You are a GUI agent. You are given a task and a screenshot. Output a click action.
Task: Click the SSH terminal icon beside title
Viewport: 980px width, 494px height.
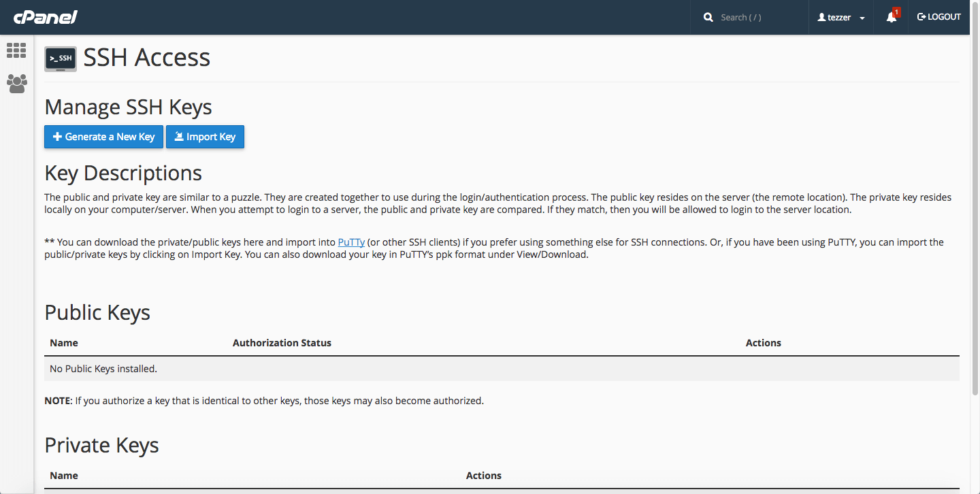(x=61, y=59)
